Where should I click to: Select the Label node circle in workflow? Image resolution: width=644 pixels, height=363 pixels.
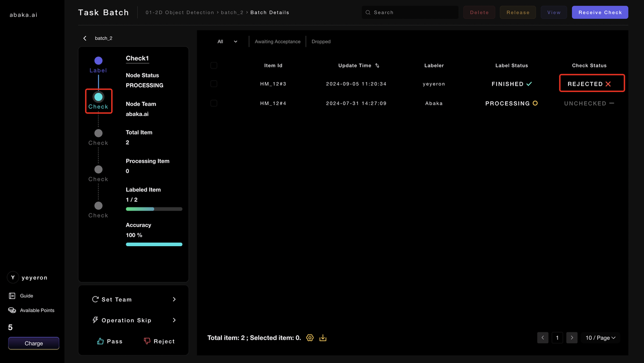click(x=98, y=61)
